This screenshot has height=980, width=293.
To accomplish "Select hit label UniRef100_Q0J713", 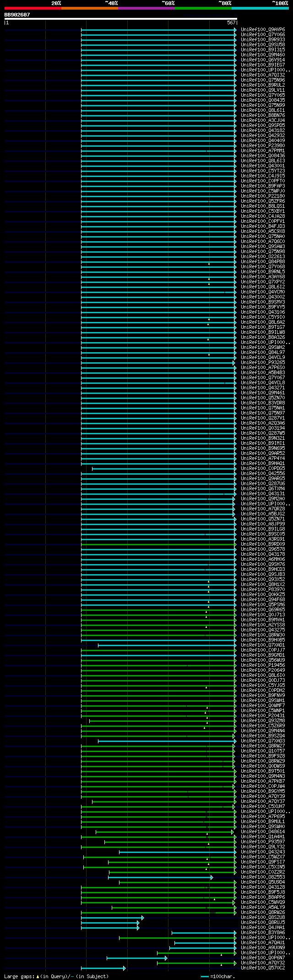I will coord(263,615).
